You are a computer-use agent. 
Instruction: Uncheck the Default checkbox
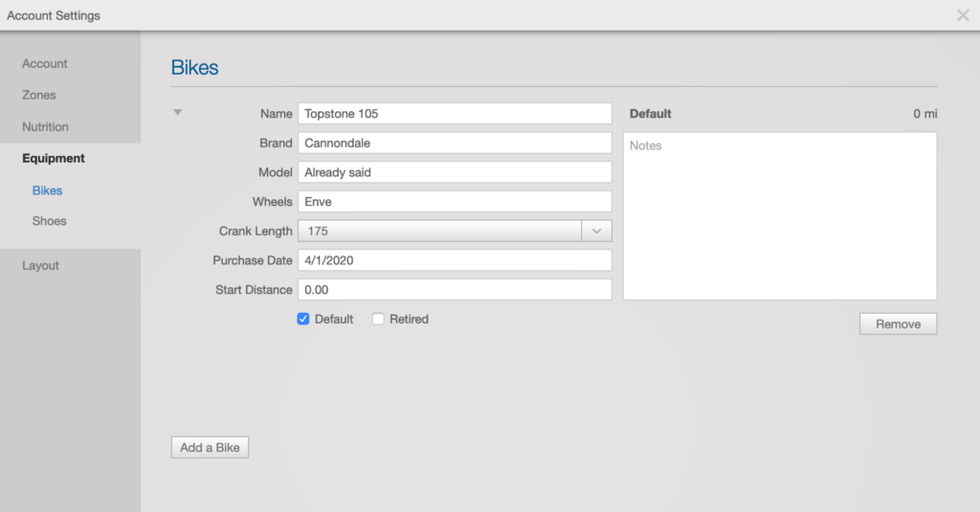point(303,319)
